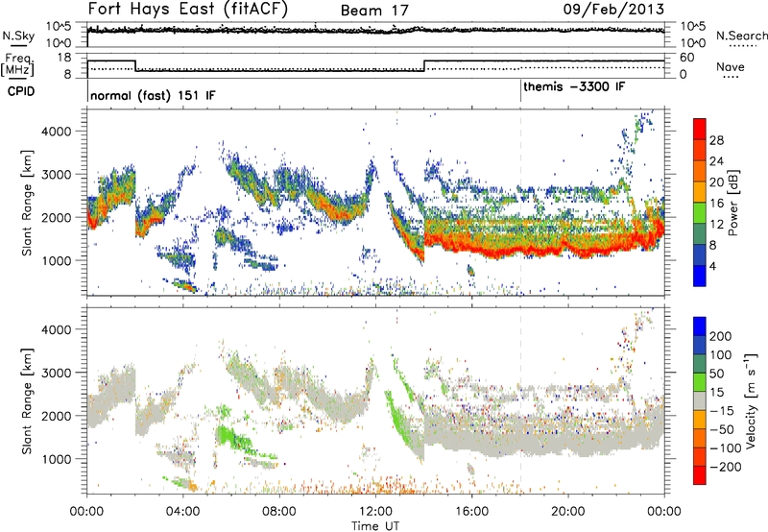Click the '-200' Velocity colorbar tick

pos(726,467)
